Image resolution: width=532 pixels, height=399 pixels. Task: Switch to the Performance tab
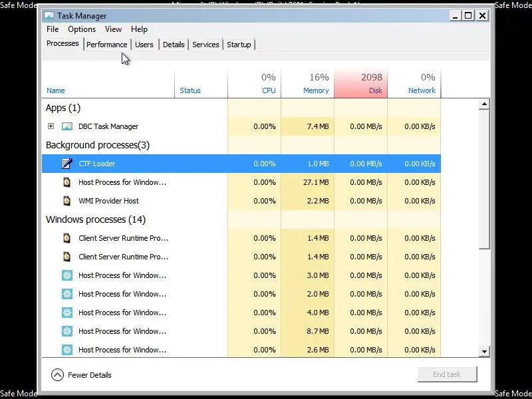[x=106, y=45]
